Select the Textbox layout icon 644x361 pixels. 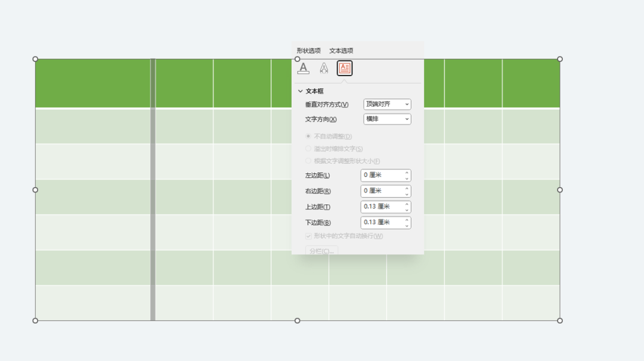point(345,69)
